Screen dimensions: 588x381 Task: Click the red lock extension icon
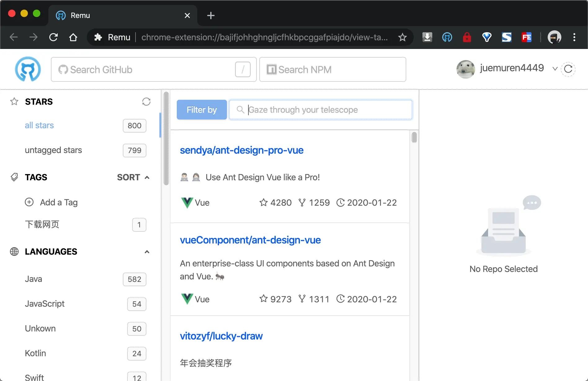click(467, 37)
